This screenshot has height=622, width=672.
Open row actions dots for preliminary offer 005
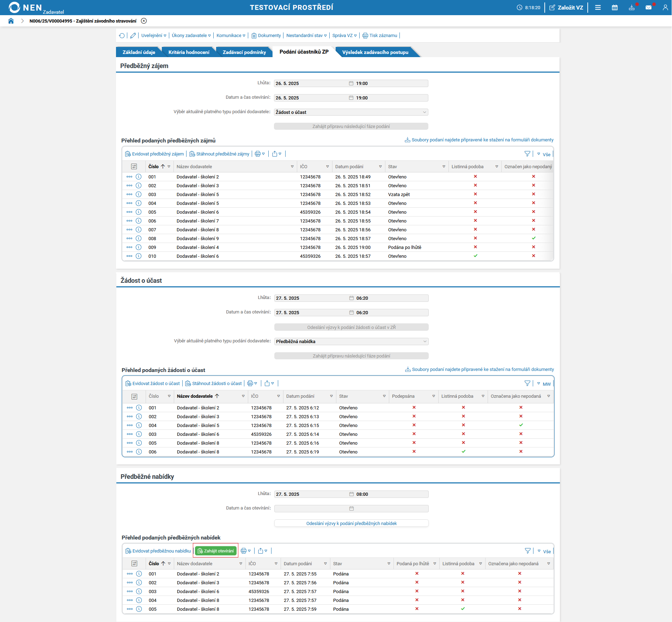pos(130,609)
